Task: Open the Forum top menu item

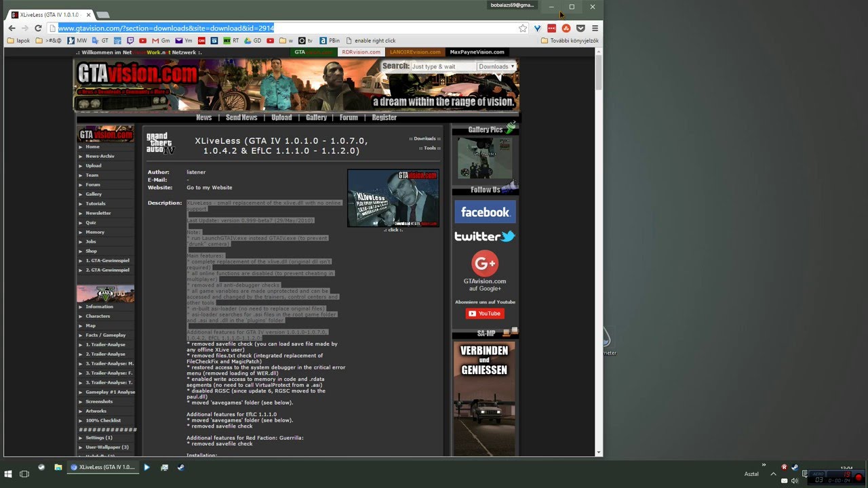Action: click(x=349, y=117)
